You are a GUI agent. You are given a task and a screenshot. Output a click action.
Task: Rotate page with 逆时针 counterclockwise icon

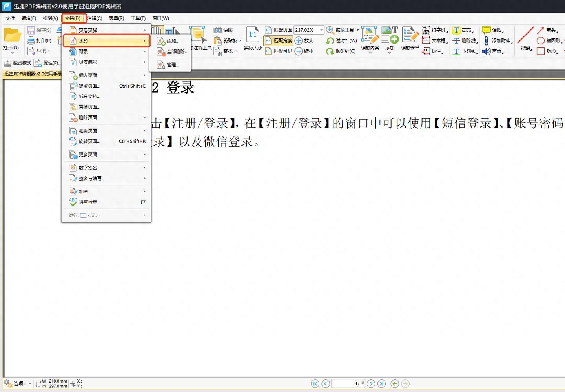(330, 41)
